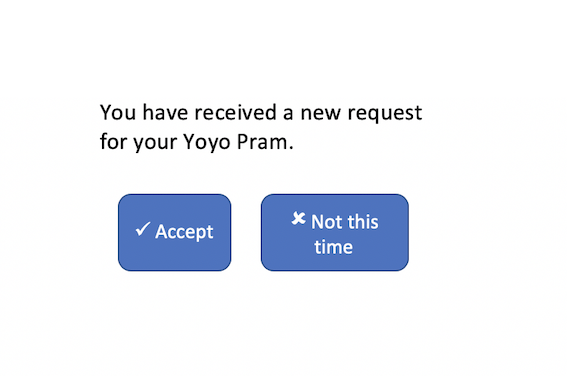Click the word Pram in the message
This screenshot has height=376, width=567.
pyautogui.click(x=265, y=142)
